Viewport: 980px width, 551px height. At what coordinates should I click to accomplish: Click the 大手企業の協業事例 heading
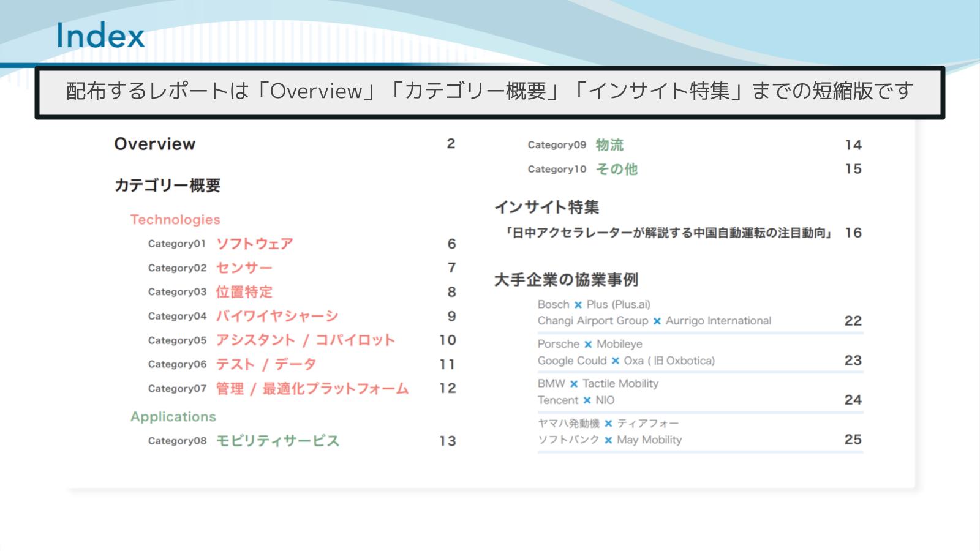point(566,280)
